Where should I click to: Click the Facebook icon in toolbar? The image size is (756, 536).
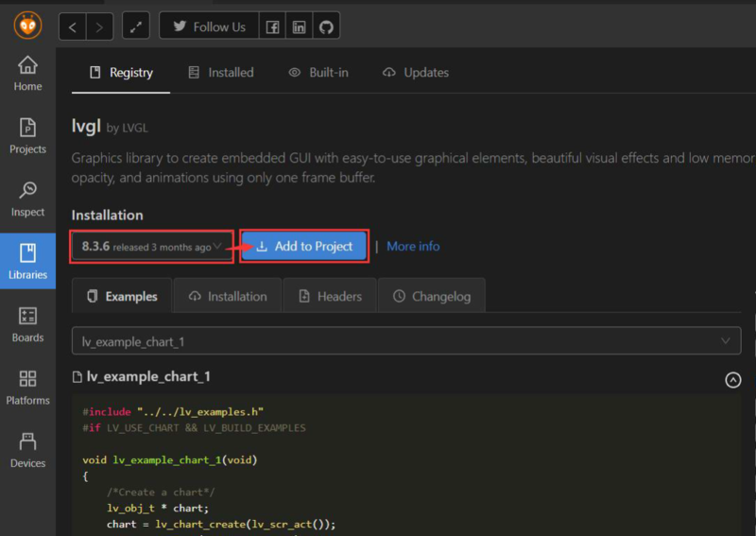272,26
